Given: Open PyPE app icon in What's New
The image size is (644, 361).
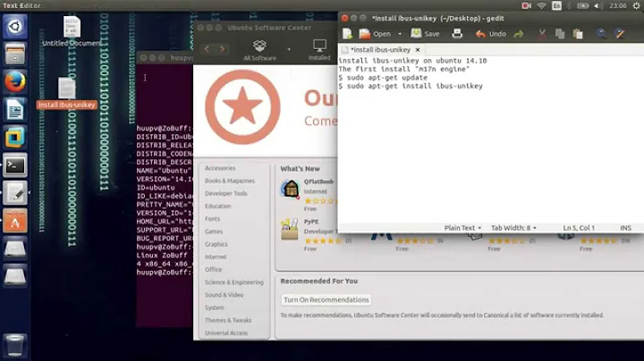Looking at the screenshot, I should coord(290,229).
